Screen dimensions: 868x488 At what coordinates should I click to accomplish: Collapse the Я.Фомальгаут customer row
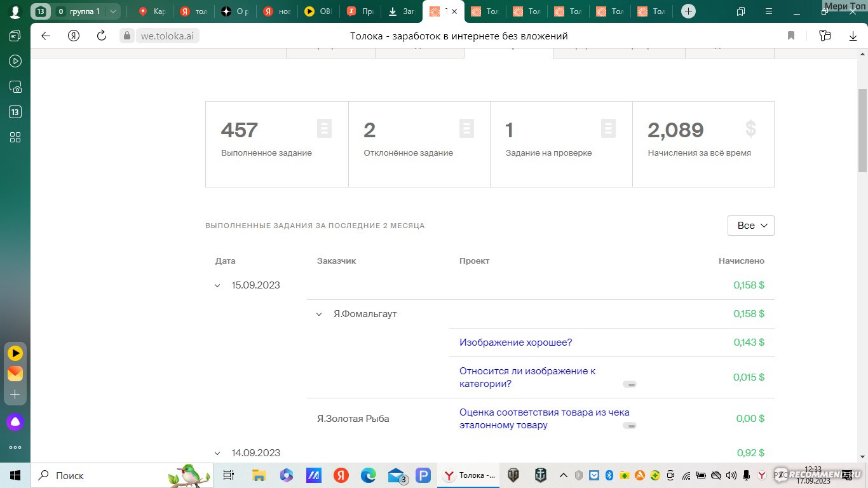(x=319, y=314)
